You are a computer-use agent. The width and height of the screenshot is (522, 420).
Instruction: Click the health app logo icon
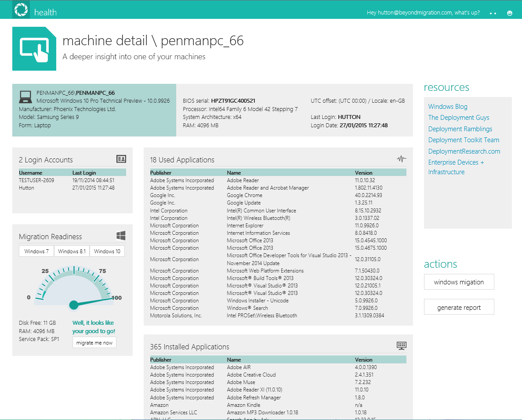coord(21,10)
